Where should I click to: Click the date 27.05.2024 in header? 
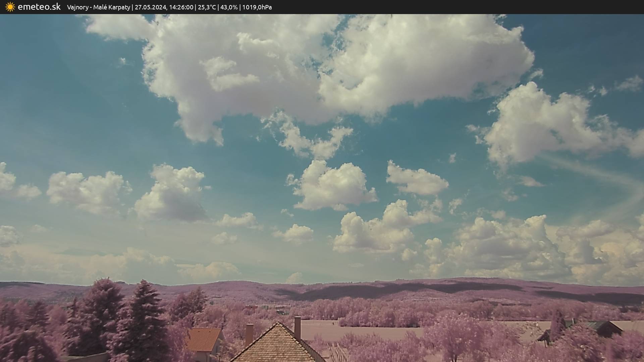[150, 7]
